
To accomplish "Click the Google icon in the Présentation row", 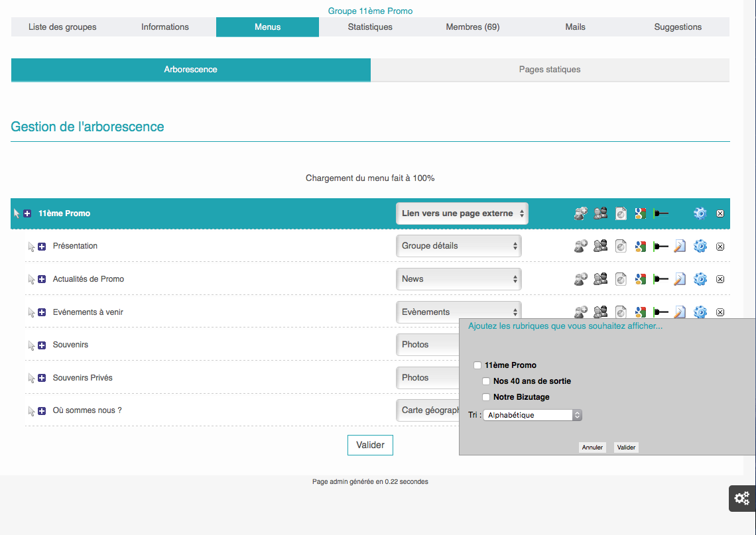I will click(x=640, y=246).
